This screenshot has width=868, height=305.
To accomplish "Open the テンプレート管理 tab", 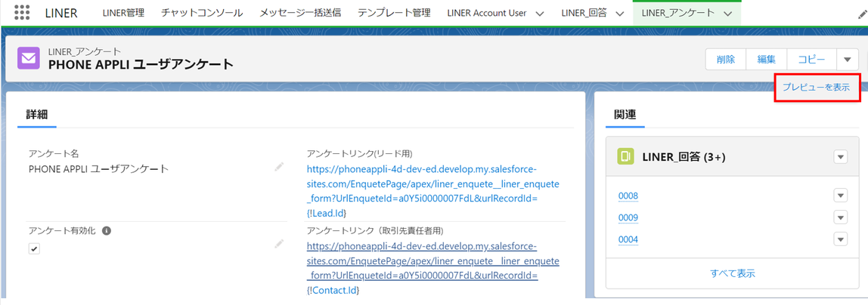I will click(394, 14).
